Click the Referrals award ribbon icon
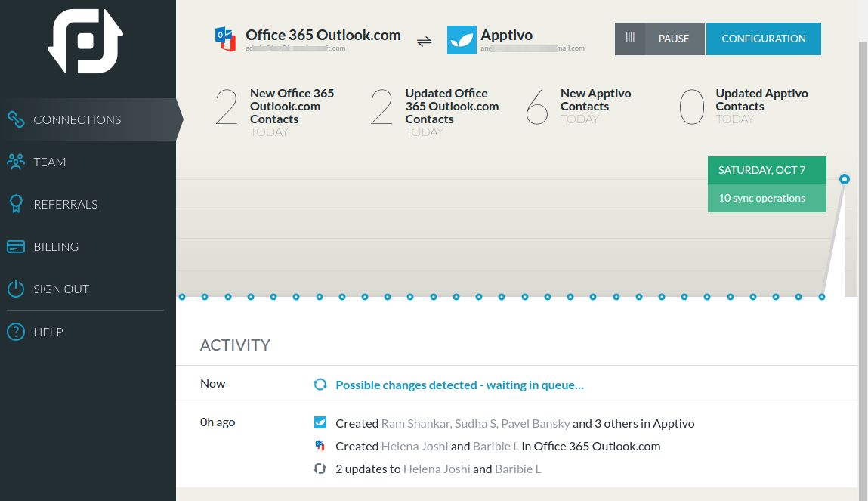Screen dimensions: 868x501 [x=16, y=204]
